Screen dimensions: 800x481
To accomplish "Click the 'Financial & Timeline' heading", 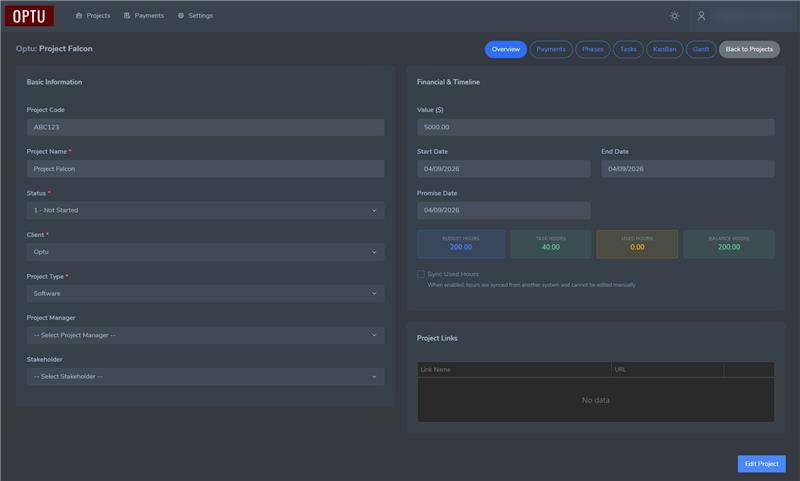I will (x=448, y=82).
